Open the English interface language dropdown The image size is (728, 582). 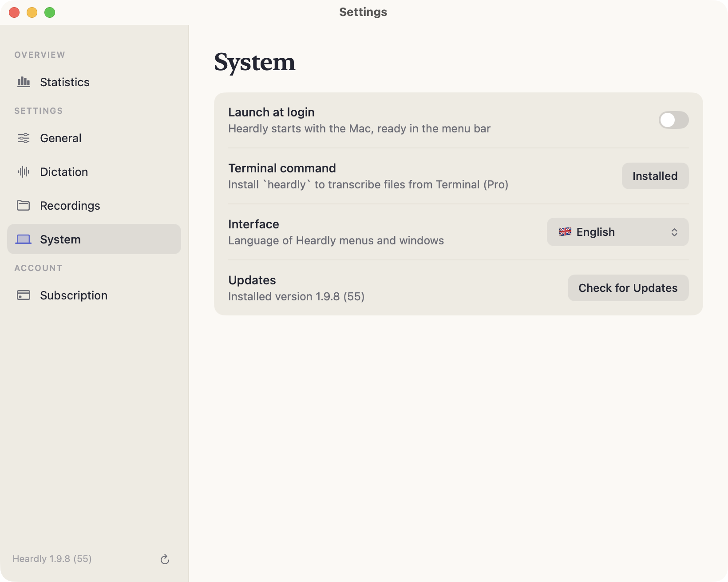pyautogui.click(x=617, y=232)
